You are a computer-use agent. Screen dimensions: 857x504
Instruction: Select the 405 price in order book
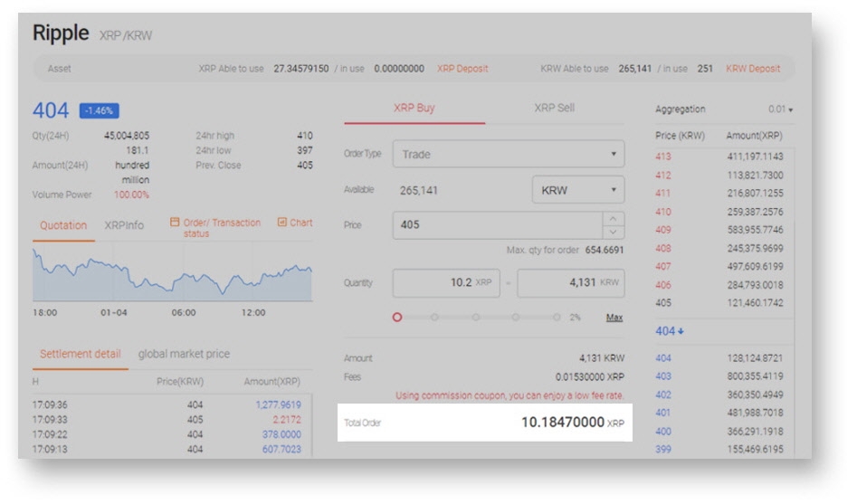click(663, 303)
